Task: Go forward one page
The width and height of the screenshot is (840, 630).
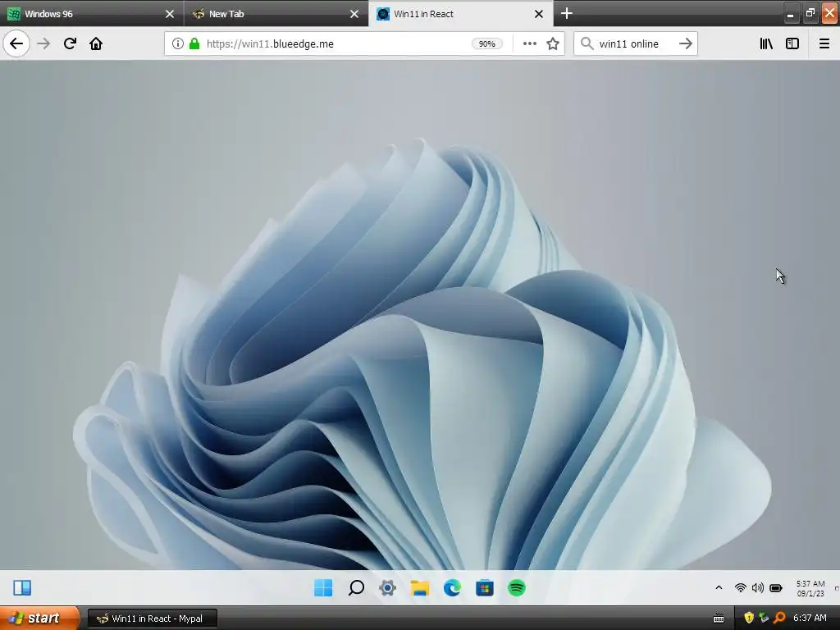Action: [x=43, y=43]
